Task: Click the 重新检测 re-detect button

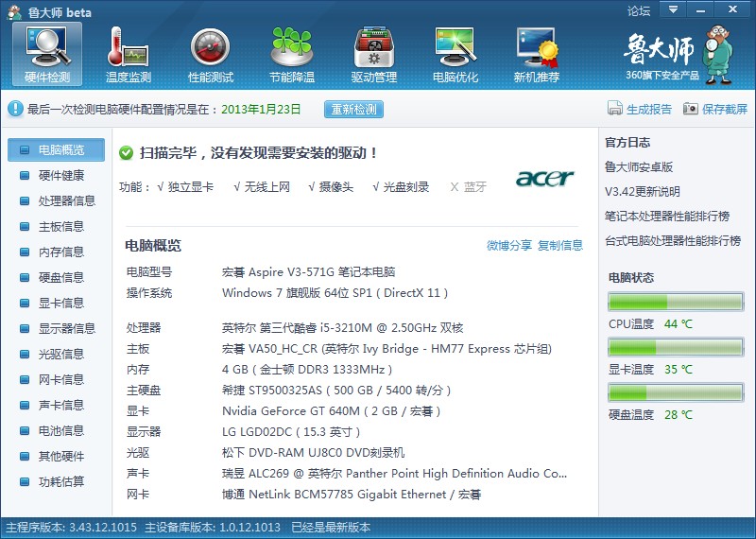Action: 353,109
